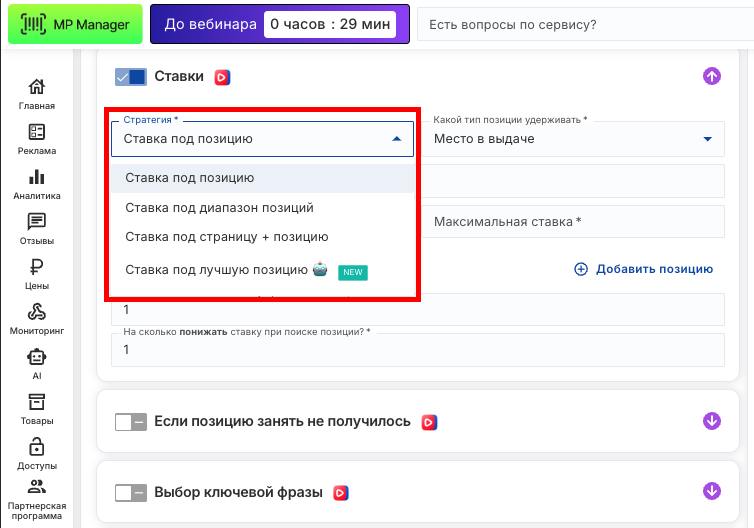The width and height of the screenshot is (754, 528).
Task: Open Цены ruble icon
Action: click(x=37, y=274)
